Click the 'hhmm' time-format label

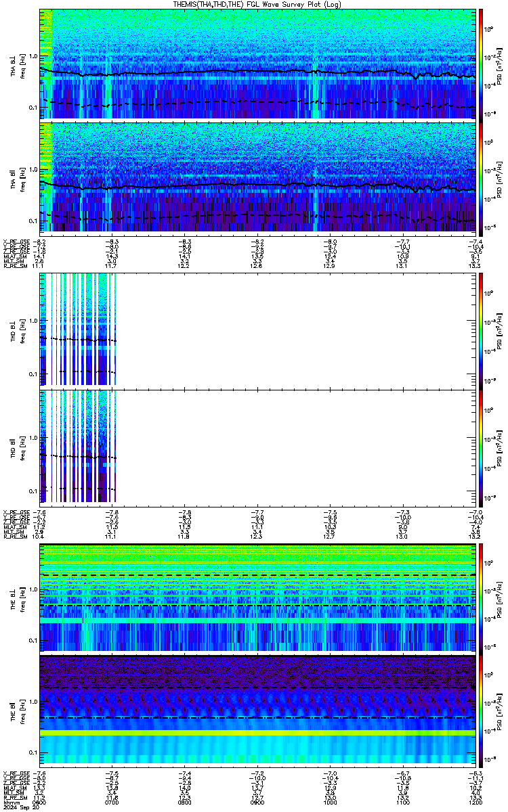[x=11, y=803]
